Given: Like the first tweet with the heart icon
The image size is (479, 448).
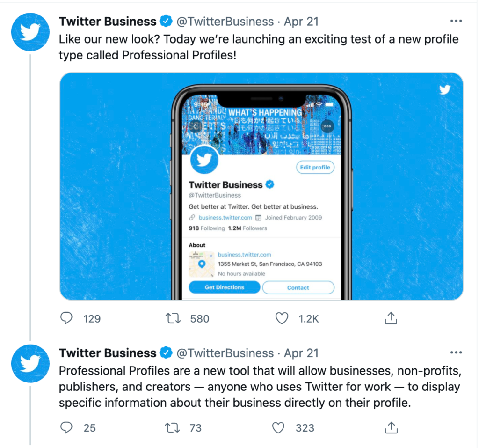Looking at the screenshot, I should coord(282,318).
